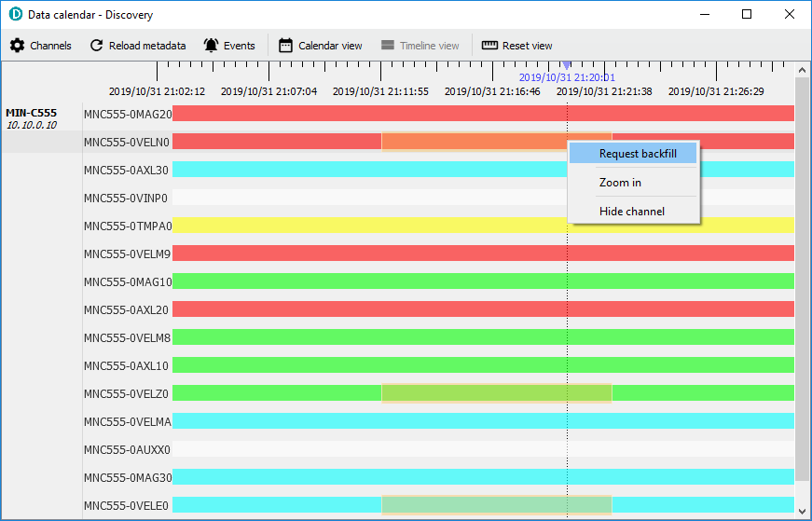Choose Request backfill from context menu
The height and width of the screenshot is (521, 812).
pos(633,154)
